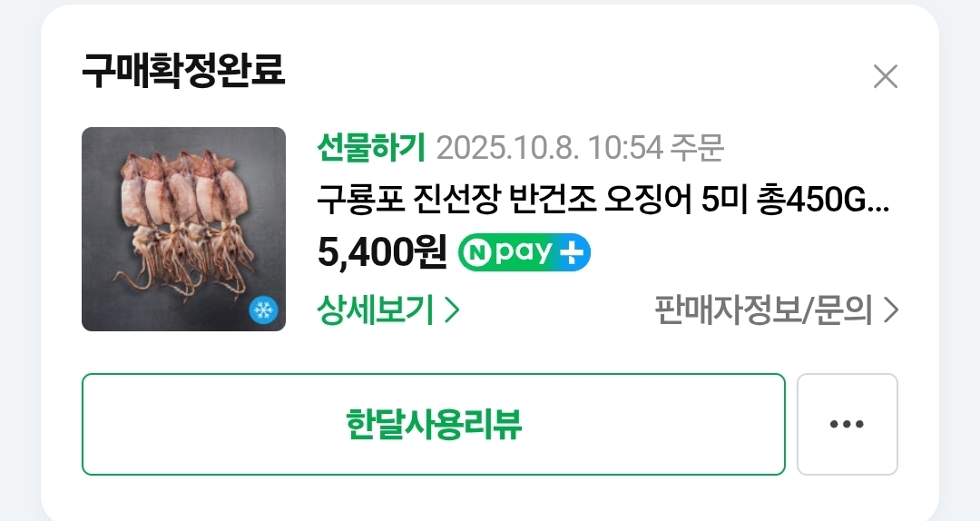
Task: Click the 구매확정완료 heading
Action: coord(183,70)
